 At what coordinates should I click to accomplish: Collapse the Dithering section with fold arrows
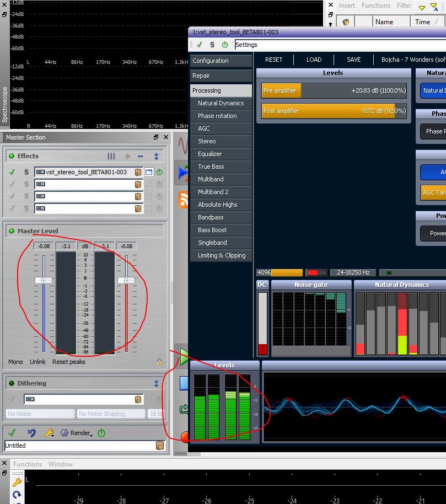coord(157,383)
